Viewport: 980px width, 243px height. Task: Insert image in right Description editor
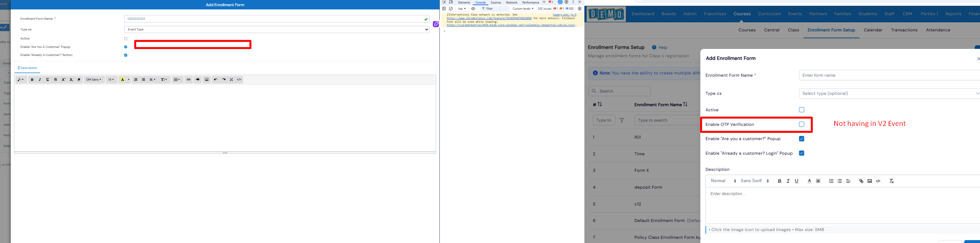[870, 181]
